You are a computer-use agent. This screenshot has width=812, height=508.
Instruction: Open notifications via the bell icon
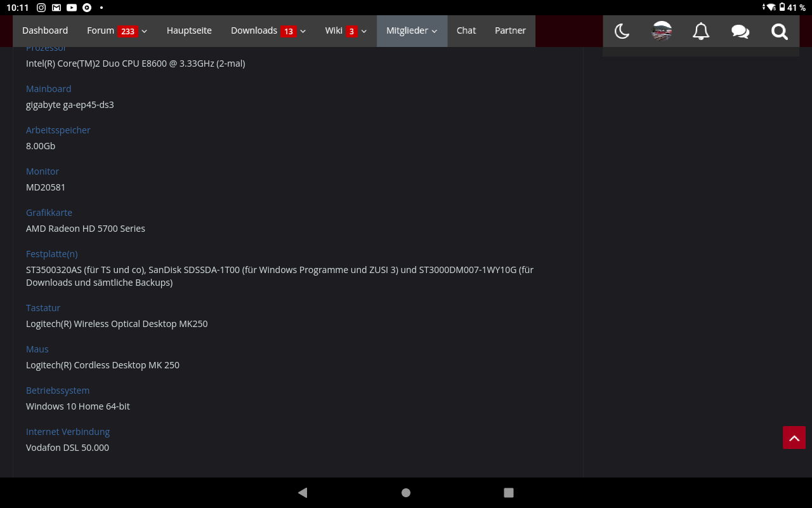coord(701,31)
